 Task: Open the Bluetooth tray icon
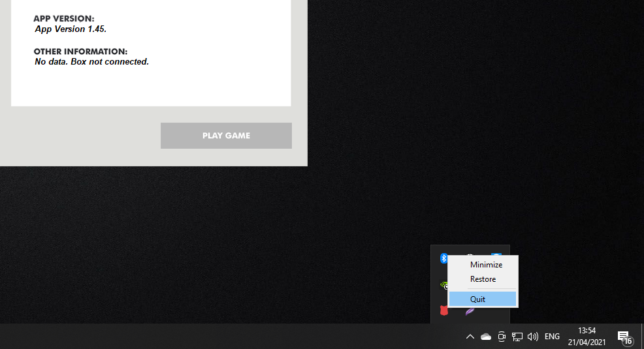coord(443,258)
